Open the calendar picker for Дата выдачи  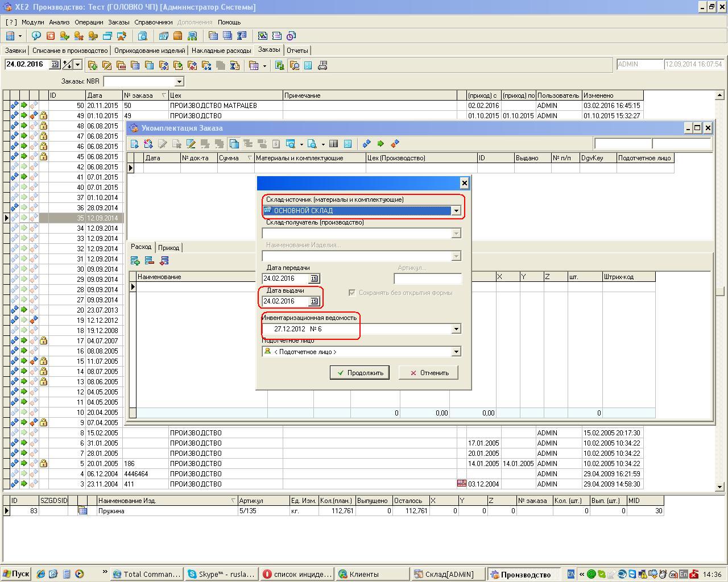coord(314,301)
